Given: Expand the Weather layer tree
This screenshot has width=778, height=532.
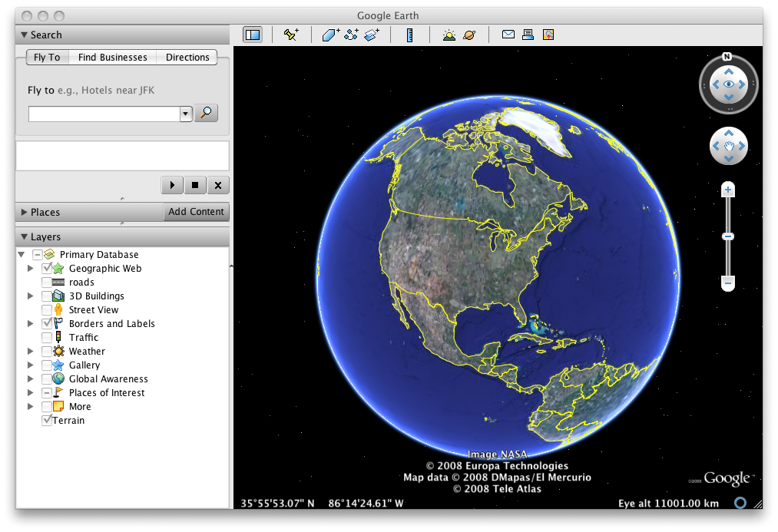Looking at the screenshot, I should click(30, 351).
